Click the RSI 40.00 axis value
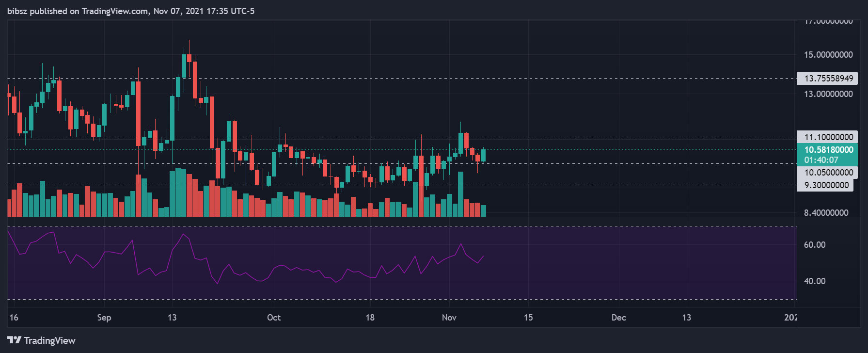 pyautogui.click(x=815, y=281)
